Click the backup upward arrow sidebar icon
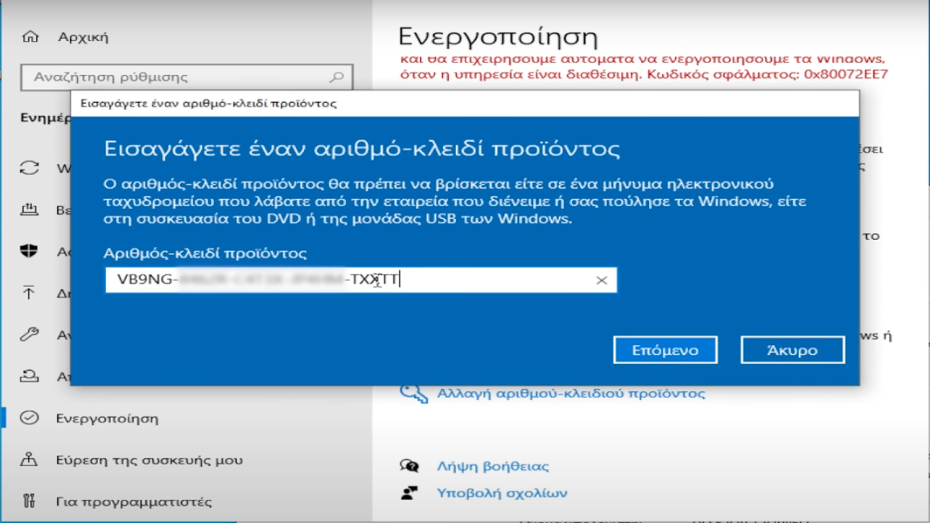This screenshot has height=523, width=930. tap(30, 293)
